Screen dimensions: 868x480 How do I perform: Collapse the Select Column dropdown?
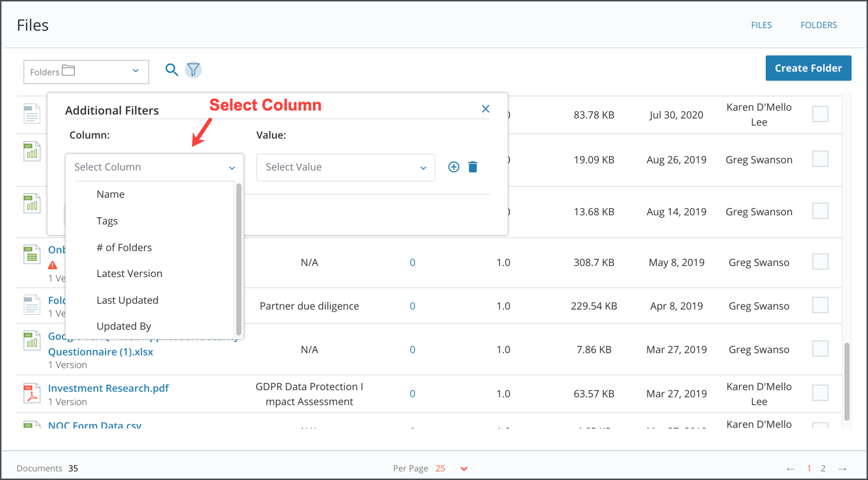tap(155, 167)
